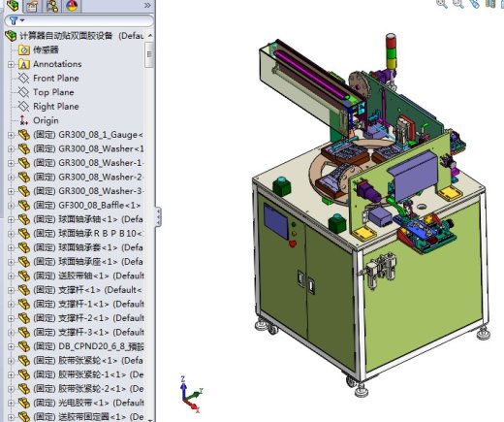Open the feature tree filter dropdown
504x422 pixels.
(x=16, y=20)
